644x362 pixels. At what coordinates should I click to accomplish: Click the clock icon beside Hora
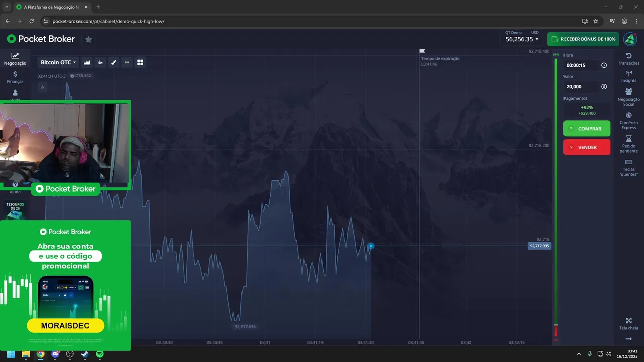604,65
